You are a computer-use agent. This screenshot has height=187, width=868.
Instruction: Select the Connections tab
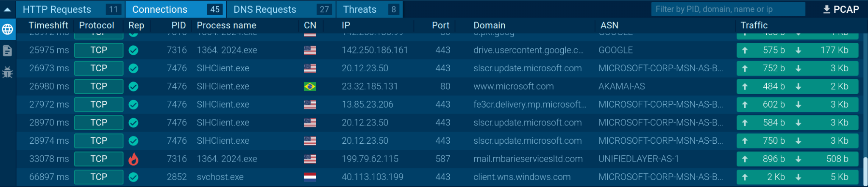175,9
